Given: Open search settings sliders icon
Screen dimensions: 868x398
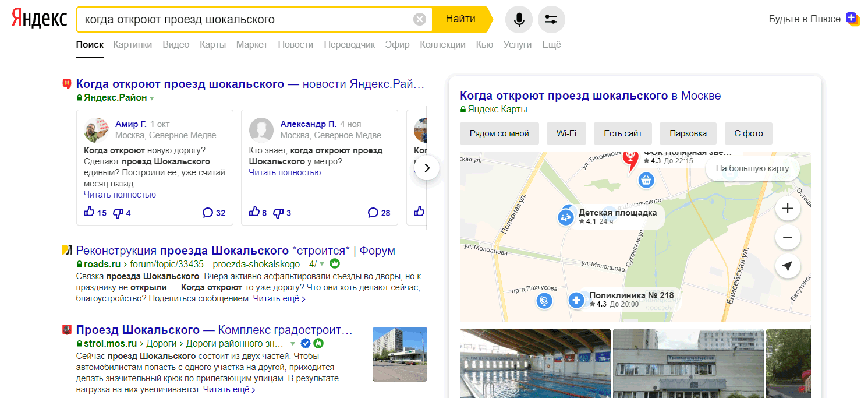Looking at the screenshot, I should (551, 19).
